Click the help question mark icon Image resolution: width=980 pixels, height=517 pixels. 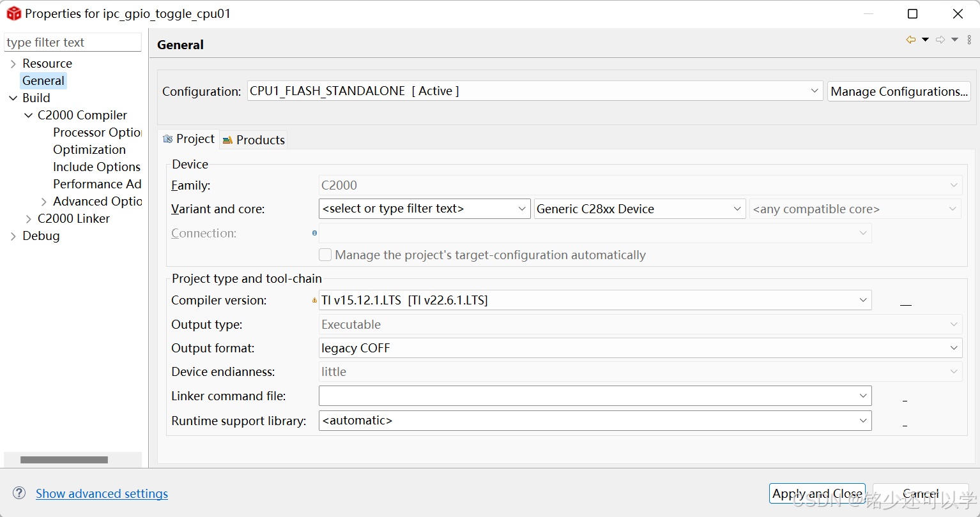point(19,493)
